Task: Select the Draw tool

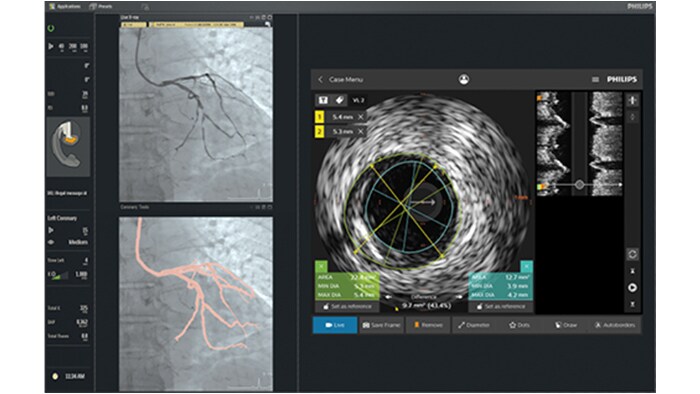Action: pos(566,325)
